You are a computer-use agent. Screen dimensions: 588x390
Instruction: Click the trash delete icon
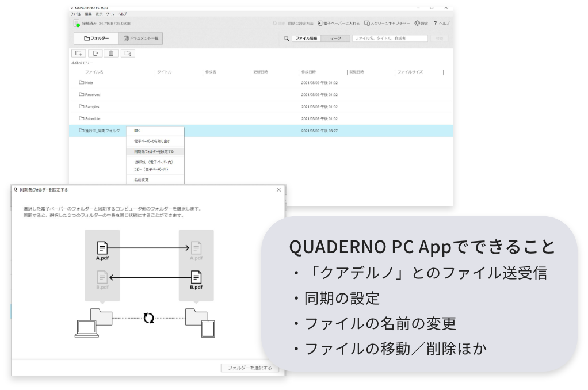point(111,53)
